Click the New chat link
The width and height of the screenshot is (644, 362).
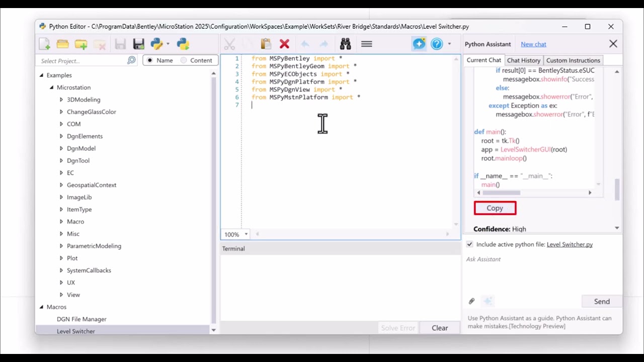click(533, 44)
